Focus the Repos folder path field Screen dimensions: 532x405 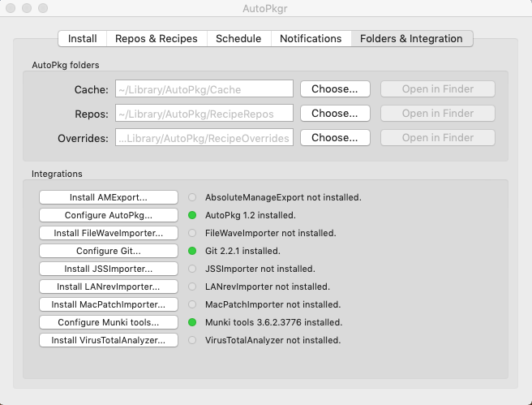point(204,114)
